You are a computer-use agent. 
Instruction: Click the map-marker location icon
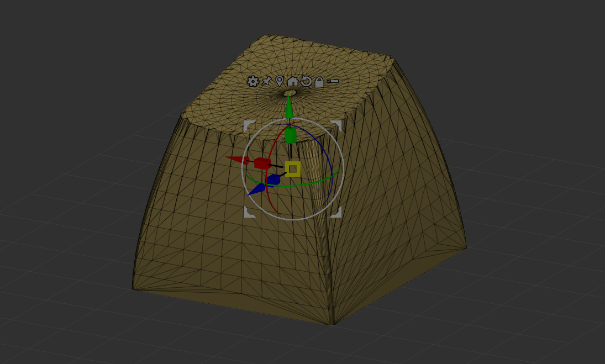click(280, 81)
